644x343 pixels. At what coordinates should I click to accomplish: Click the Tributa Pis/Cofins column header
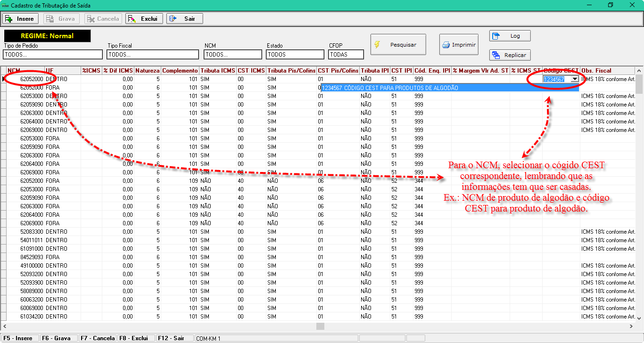tap(291, 71)
